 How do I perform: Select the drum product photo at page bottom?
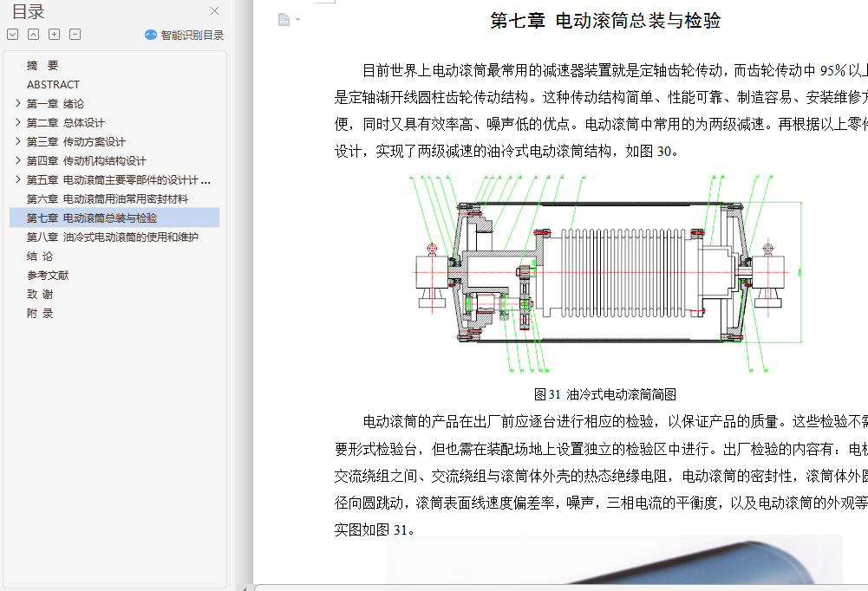coord(615,559)
